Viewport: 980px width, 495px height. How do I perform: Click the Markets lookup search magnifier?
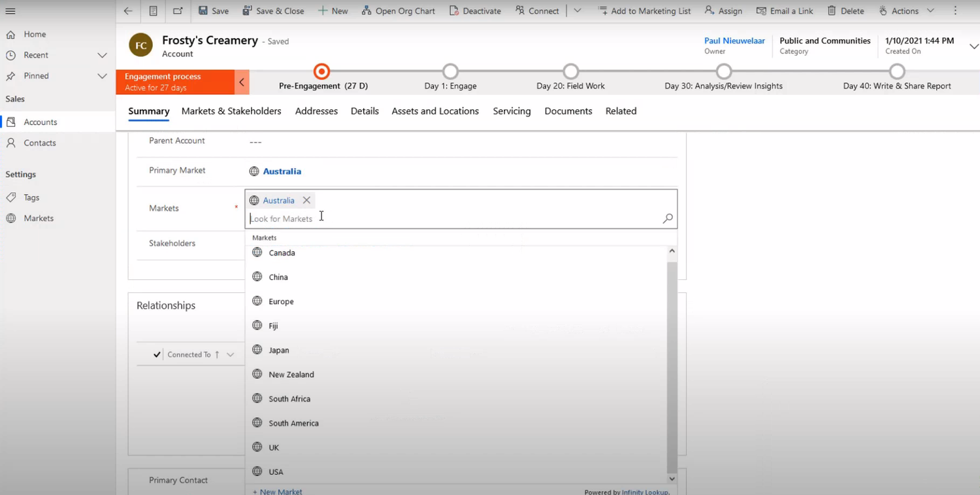(667, 218)
